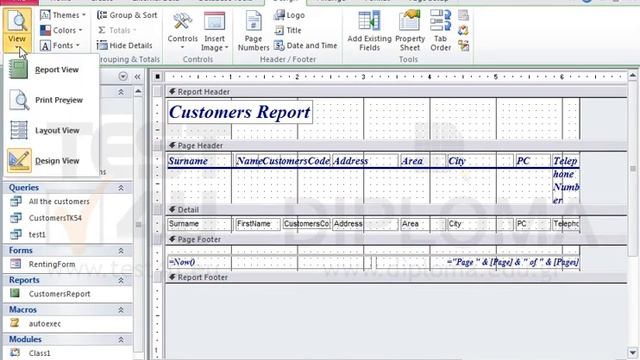This screenshot has height=360, width=640.
Task: Select the Report Header section bar
Action: [396, 92]
